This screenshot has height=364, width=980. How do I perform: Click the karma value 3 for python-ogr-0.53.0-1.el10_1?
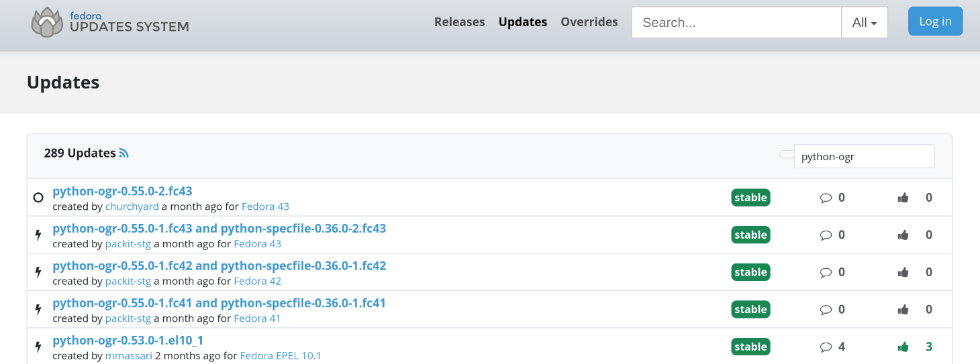929,347
